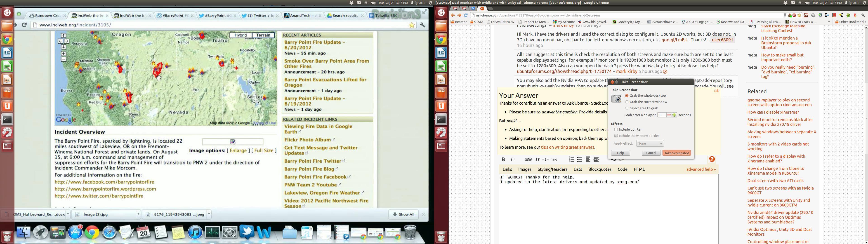Enable the Include pointer checkbox

click(x=616, y=129)
